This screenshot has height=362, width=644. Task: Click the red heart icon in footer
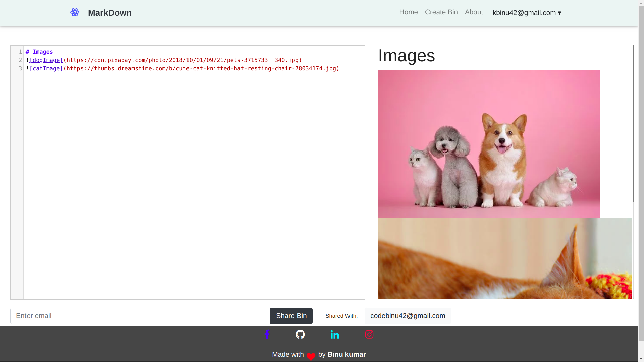311,356
